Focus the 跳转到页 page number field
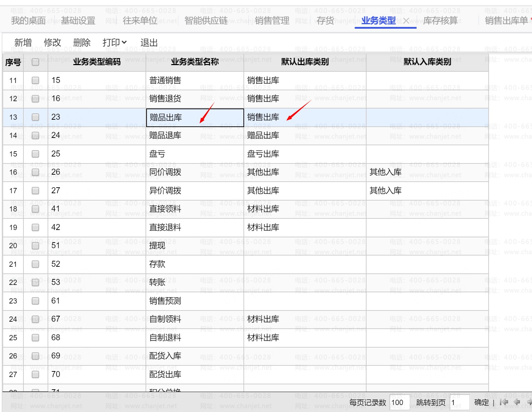The height and width of the screenshot is (412, 532). click(x=459, y=403)
